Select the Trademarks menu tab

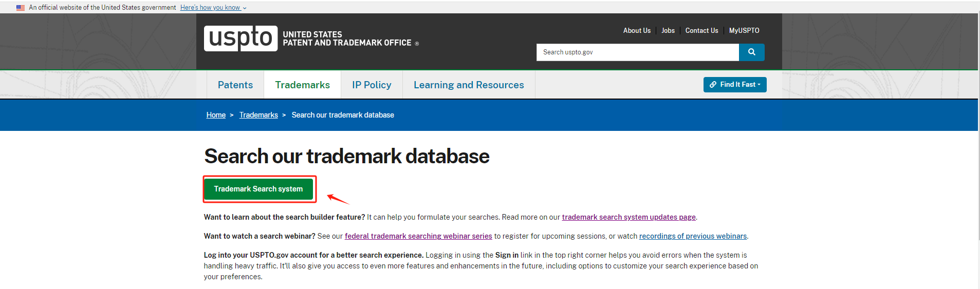(303, 85)
